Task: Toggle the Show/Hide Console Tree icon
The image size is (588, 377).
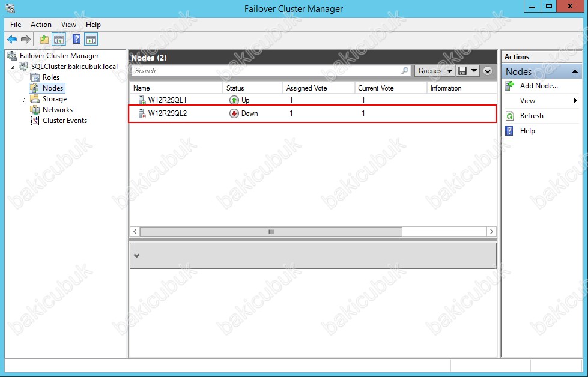Action: coord(59,39)
